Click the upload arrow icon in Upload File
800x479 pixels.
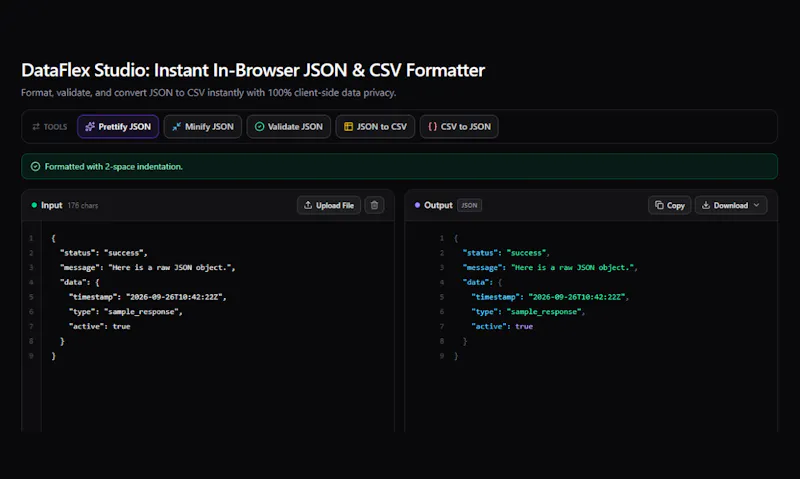308,205
